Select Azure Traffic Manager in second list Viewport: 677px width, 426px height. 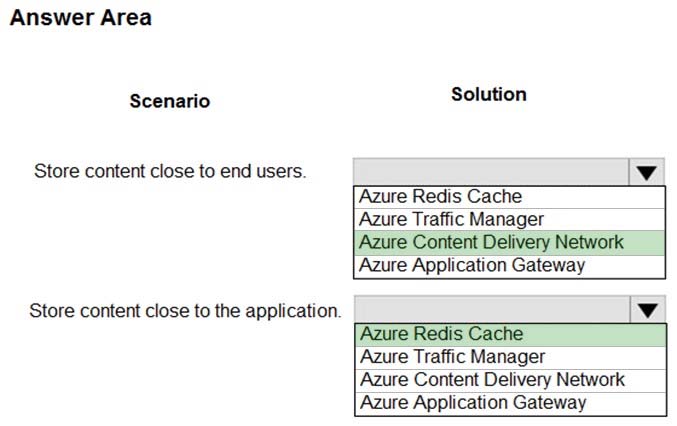(x=510, y=357)
